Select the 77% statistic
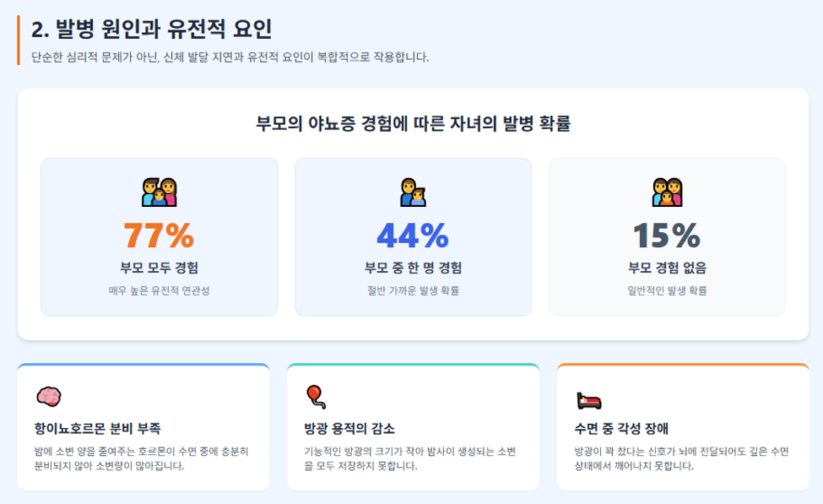This screenshot has height=504, width=823. coord(159,236)
